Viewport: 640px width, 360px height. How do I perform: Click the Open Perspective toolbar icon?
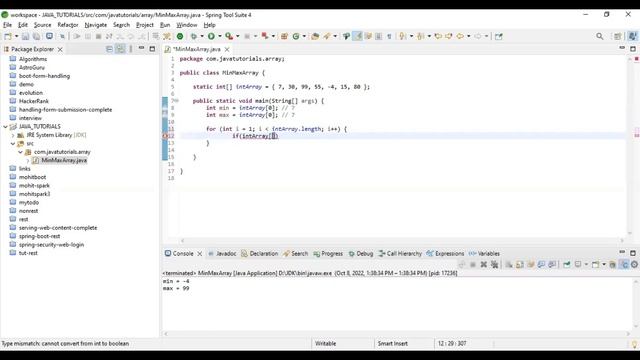point(618,36)
